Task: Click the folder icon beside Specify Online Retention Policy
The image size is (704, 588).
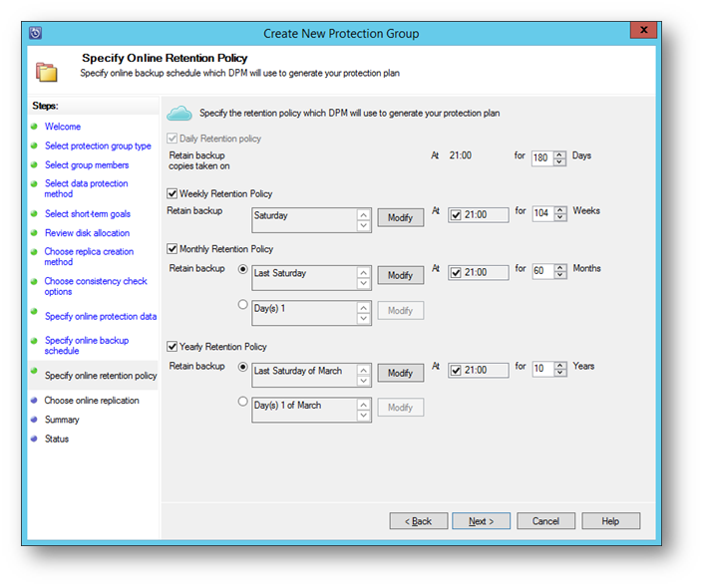Action: [47, 72]
